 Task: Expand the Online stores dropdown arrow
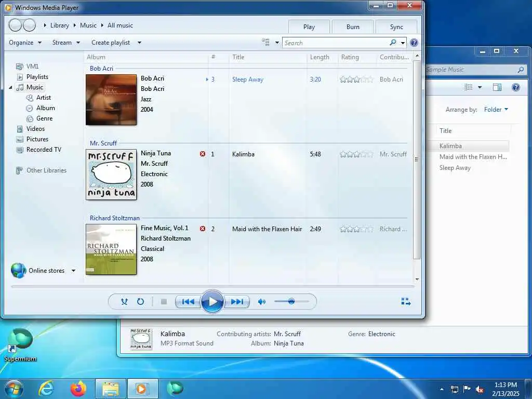click(73, 271)
